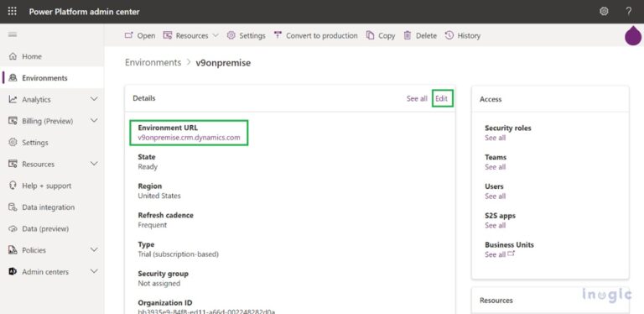Click the Data integration icon

point(13,207)
